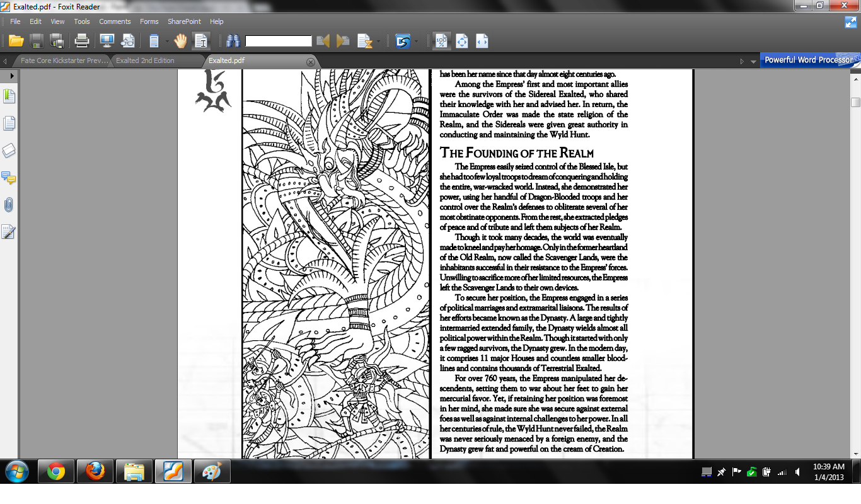Click the Open file folder icon
Viewport: 861px width, 504px height.
tap(16, 42)
